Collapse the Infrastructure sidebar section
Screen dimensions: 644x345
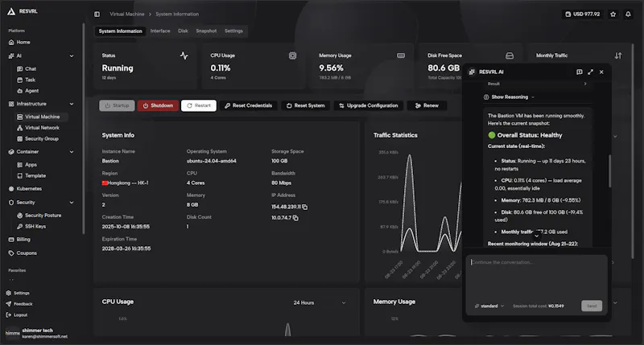pos(72,105)
